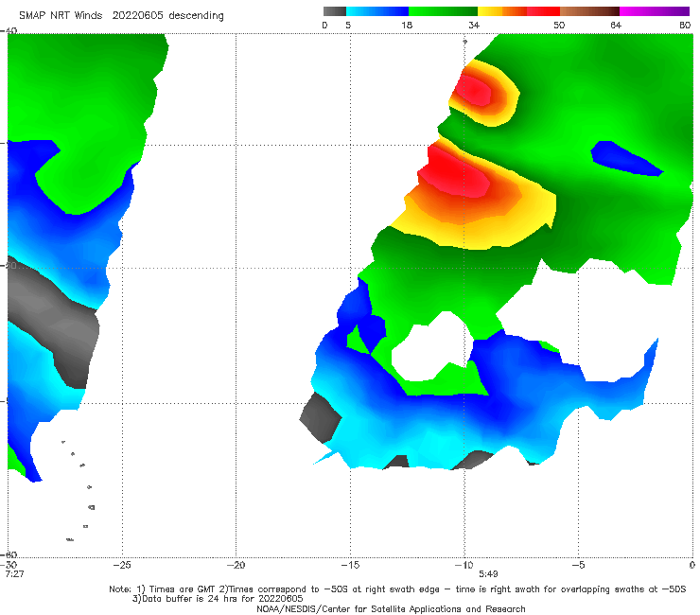This screenshot has height=615, width=700.
Task: Click the longitude label "-15"
Action: (350, 565)
